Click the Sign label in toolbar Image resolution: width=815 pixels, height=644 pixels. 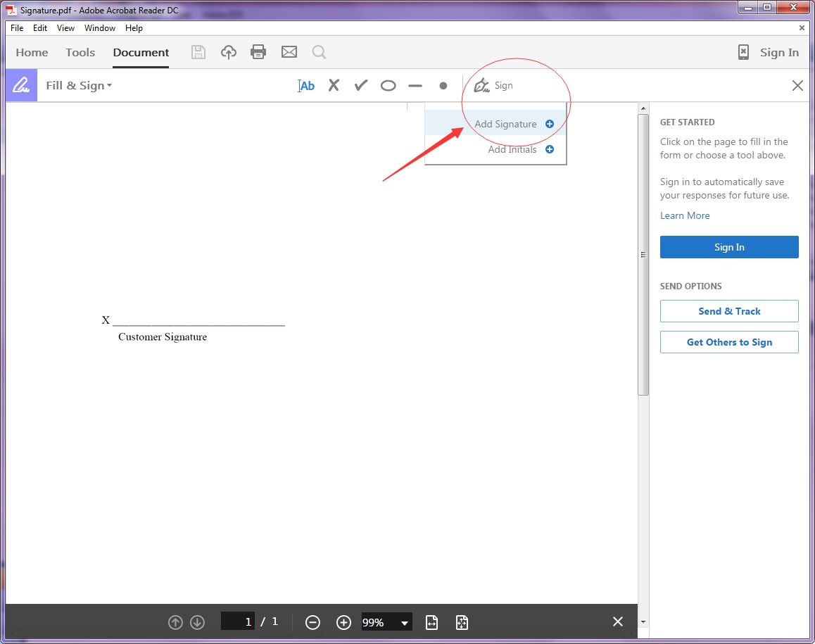(503, 85)
